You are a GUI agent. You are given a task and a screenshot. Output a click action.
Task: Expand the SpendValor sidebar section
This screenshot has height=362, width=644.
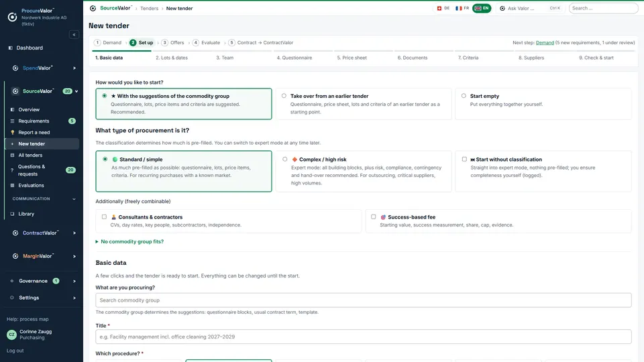click(x=74, y=68)
